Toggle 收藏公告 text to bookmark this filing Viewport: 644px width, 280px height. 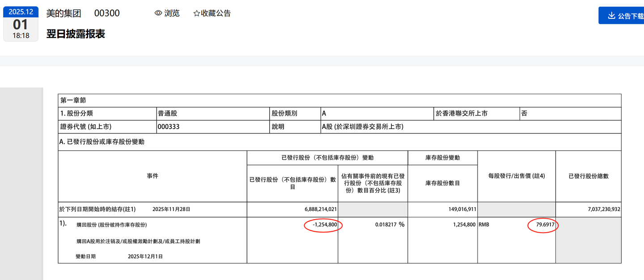[216, 13]
